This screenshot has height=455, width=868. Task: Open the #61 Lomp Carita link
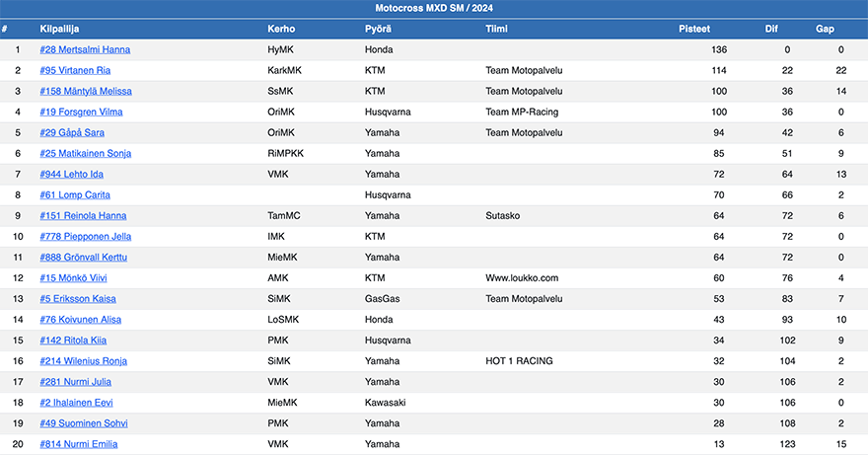[x=75, y=195]
